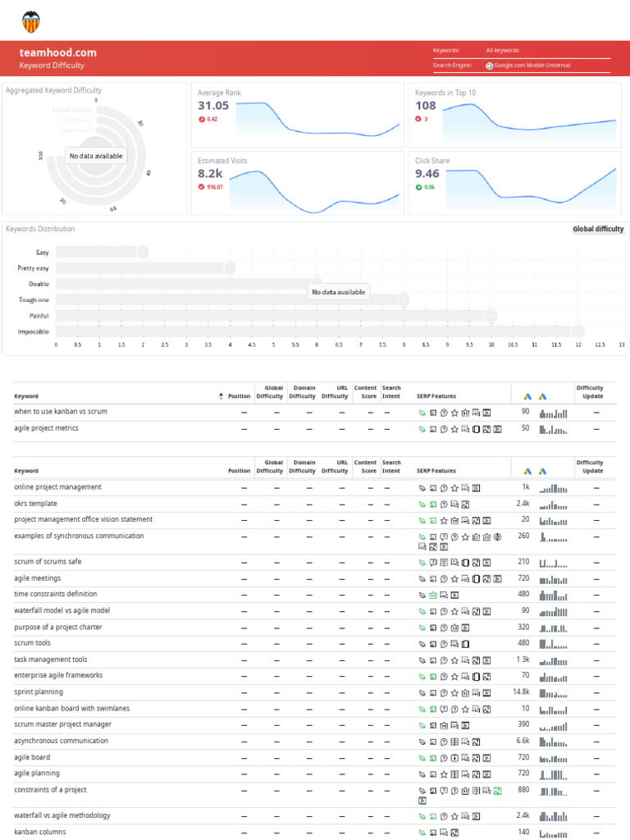Click the Google logo beside Google.com Mobile Universal
This screenshot has width=630, height=840.
pos(489,66)
